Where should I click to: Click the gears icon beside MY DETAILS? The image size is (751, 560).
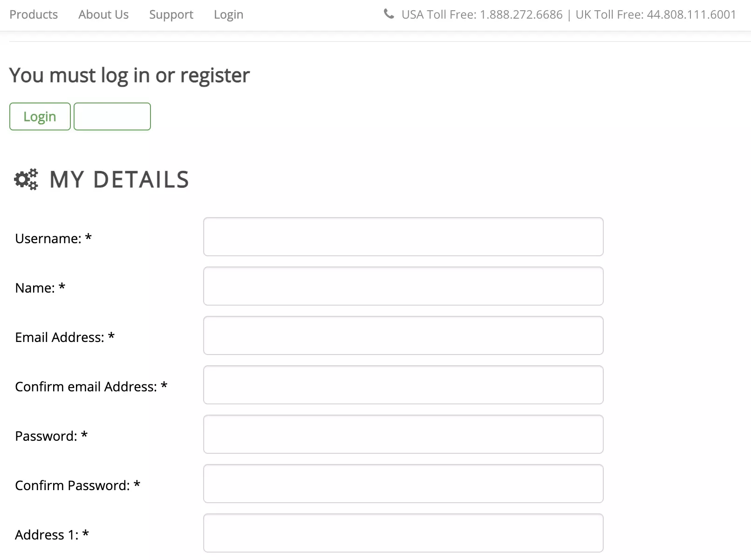tap(26, 179)
